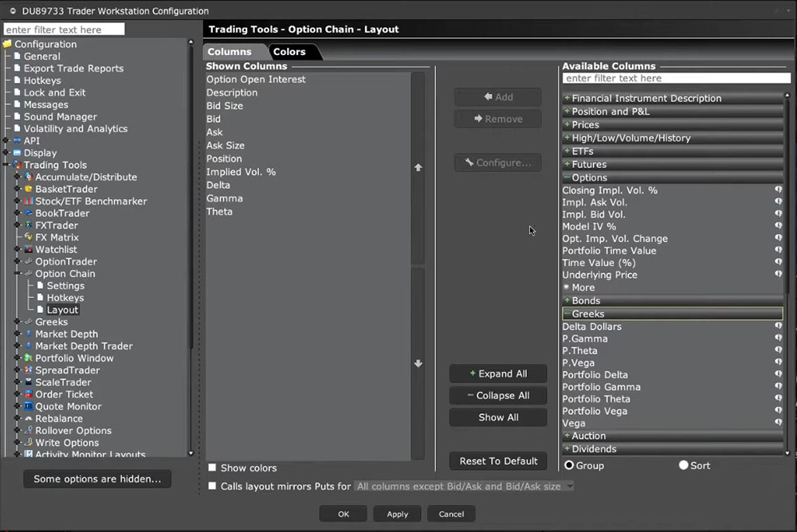The height and width of the screenshot is (532, 797).
Task: Click the Display monitor icon
Action: [18, 153]
